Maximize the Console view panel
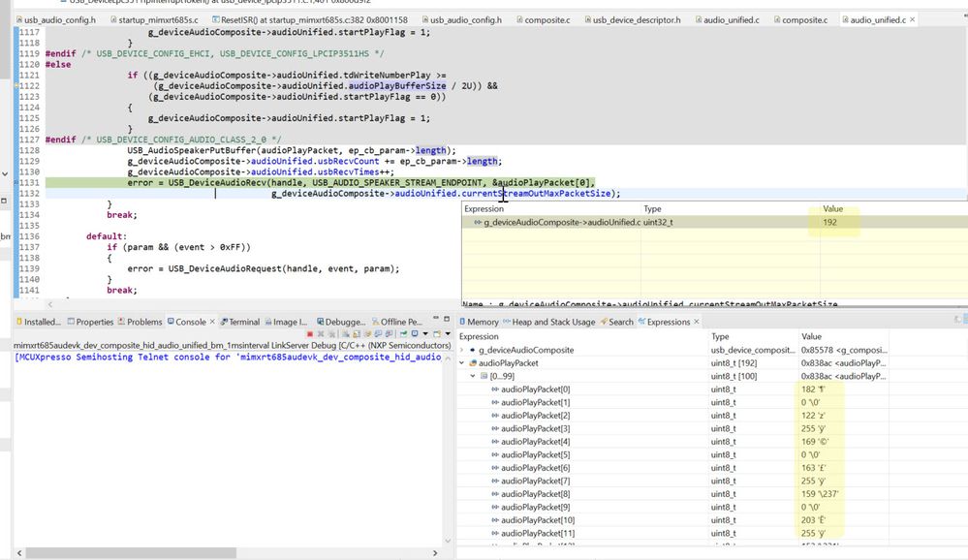 (x=447, y=319)
